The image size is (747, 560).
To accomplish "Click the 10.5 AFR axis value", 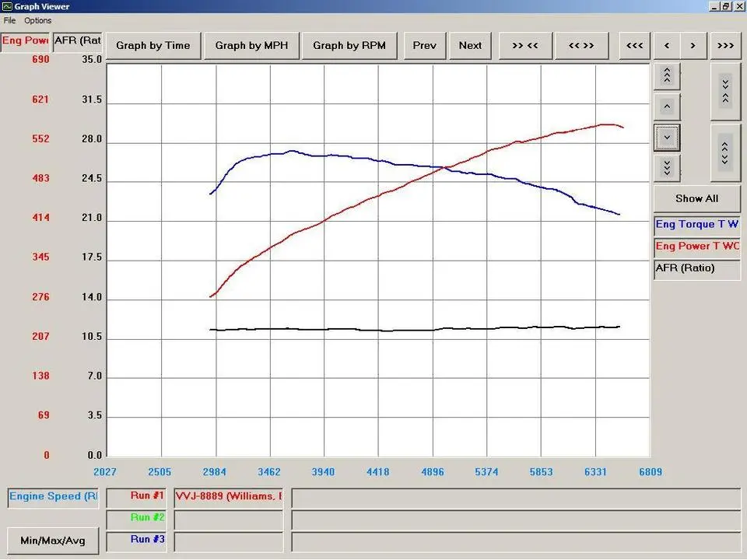I will [92, 337].
